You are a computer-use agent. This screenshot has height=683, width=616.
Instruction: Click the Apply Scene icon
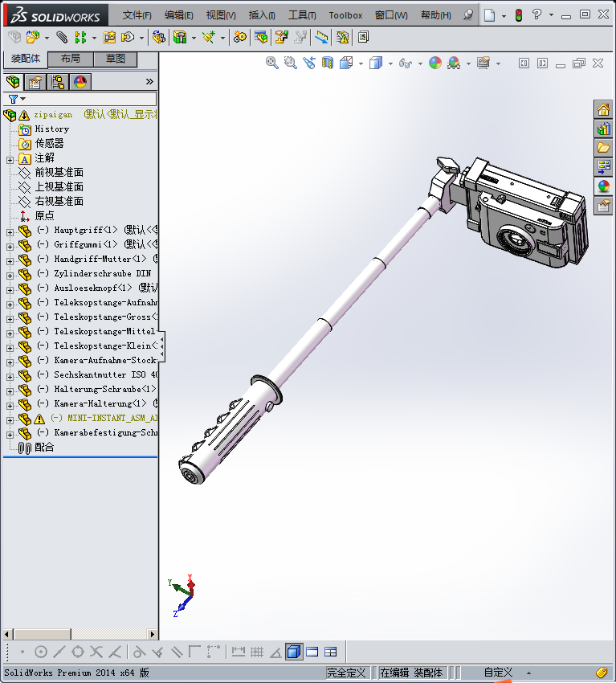(x=454, y=63)
